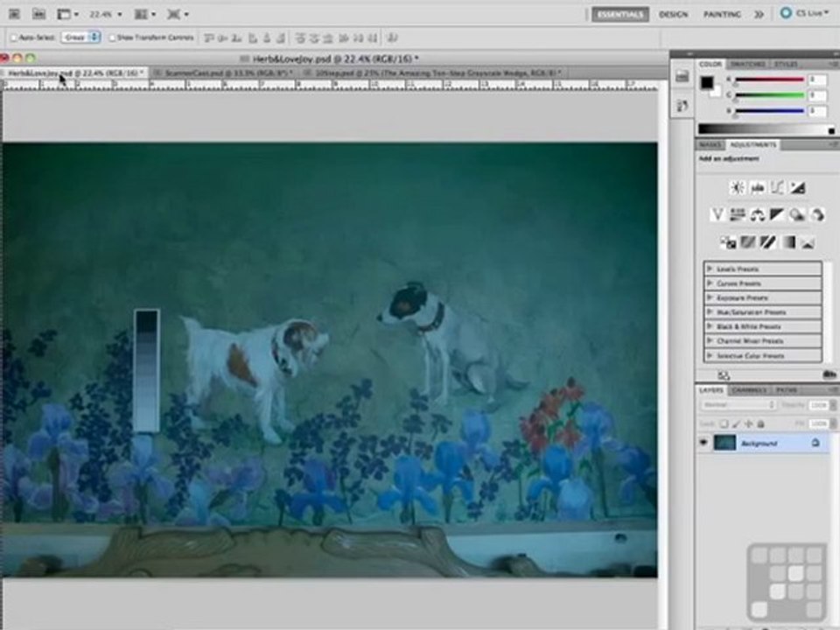The image size is (840, 630).
Task: Launch Bridge from the application bar
Action: (x=15, y=14)
